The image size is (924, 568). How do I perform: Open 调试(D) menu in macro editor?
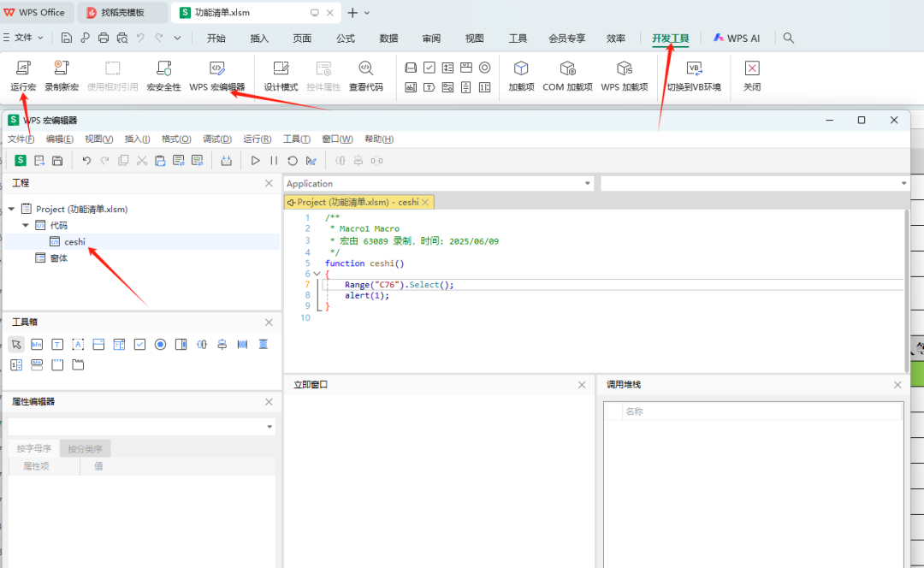click(x=217, y=139)
